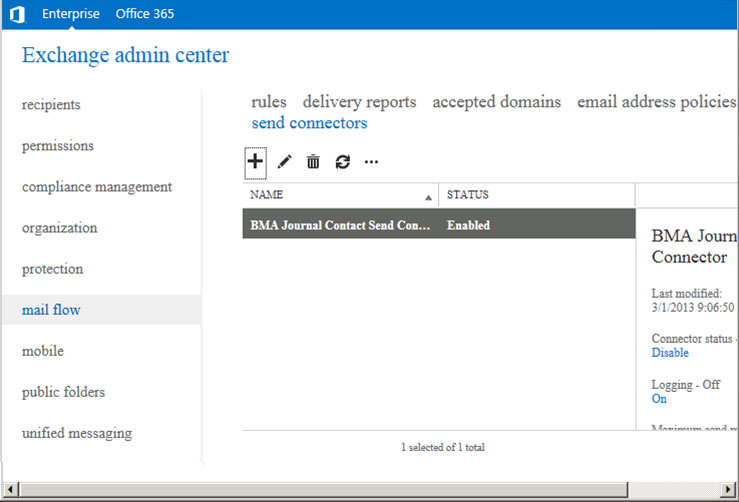Open unified messaging section
This screenshot has width=739, height=502.
click(x=77, y=433)
